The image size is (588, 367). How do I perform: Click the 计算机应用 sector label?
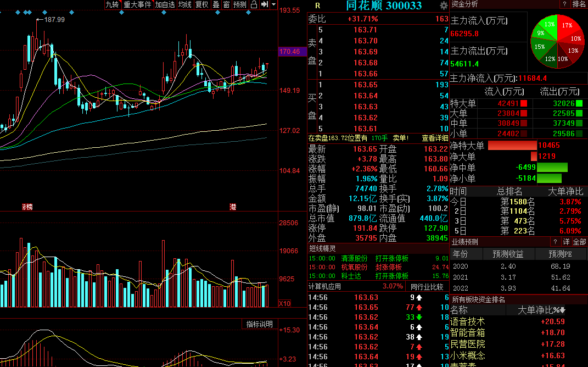tap(325, 287)
